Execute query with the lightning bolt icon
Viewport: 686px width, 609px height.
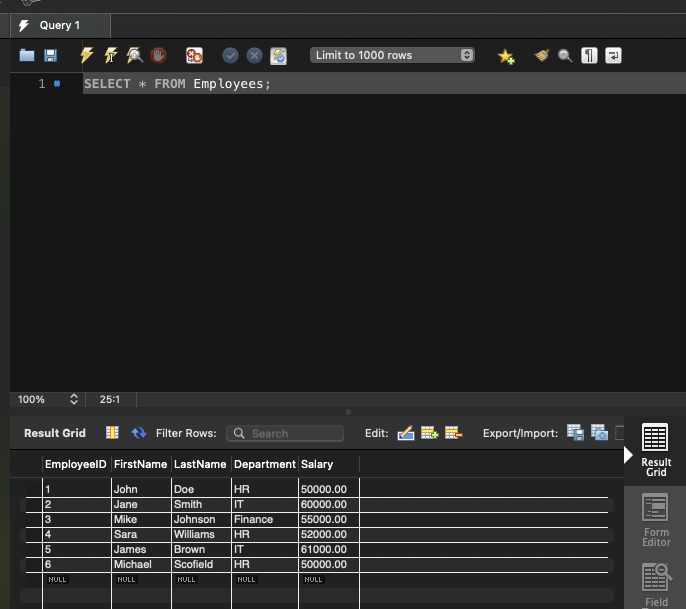87,56
